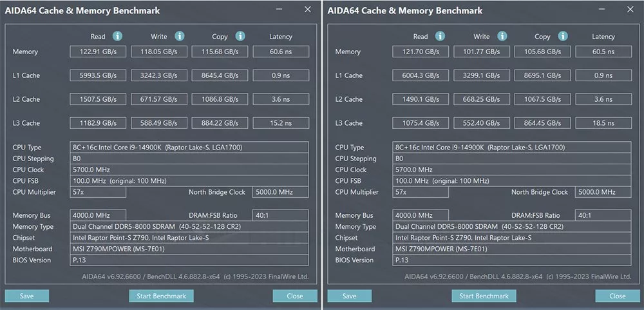Screen dimensions: 644x310
Task: Click DRAM:FSB Ratio 40:1 in right window
Action: point(603,215)
